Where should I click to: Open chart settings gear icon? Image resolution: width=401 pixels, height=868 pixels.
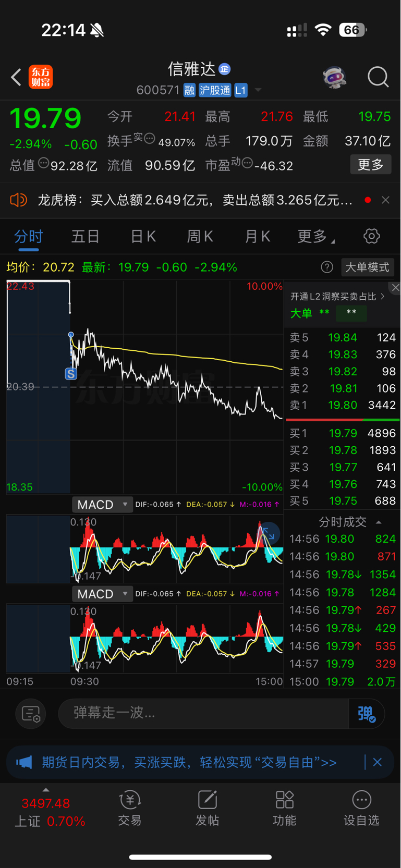(x=371, y=236)
